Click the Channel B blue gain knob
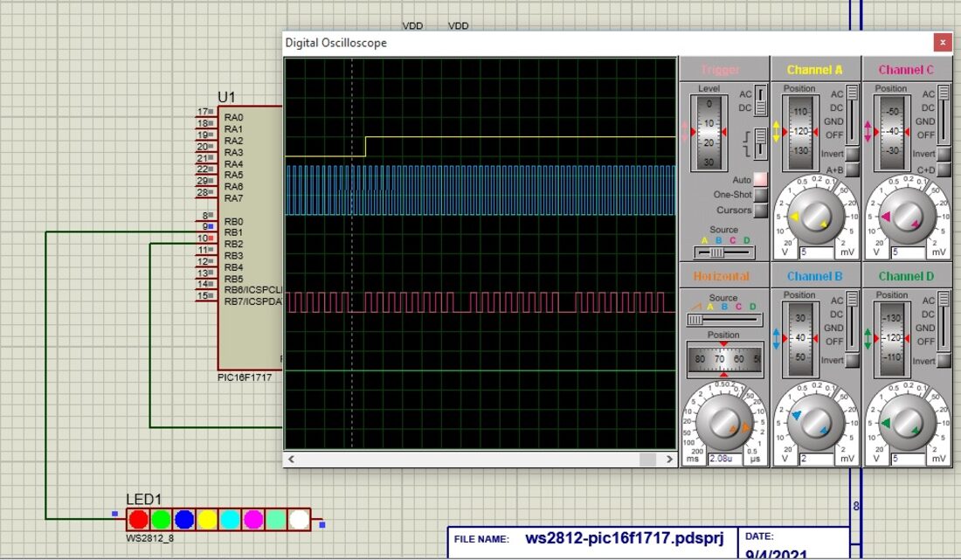The height and width of the screenshot is (560, 961). coord(815,422)
